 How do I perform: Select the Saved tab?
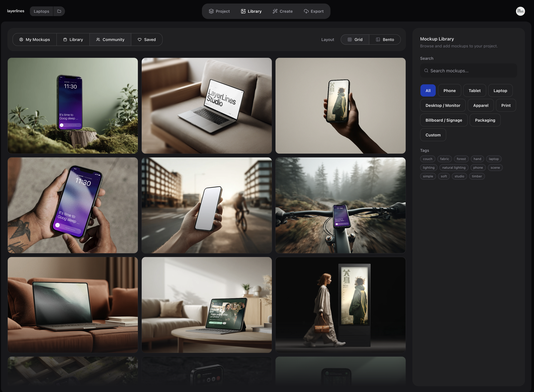pyautogui.click(x=147, y=40)
